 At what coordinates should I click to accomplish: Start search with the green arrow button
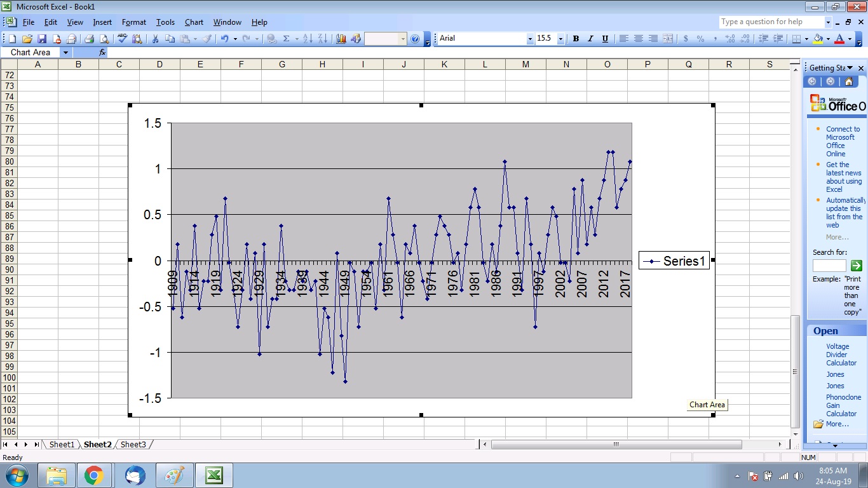point(856,266)
